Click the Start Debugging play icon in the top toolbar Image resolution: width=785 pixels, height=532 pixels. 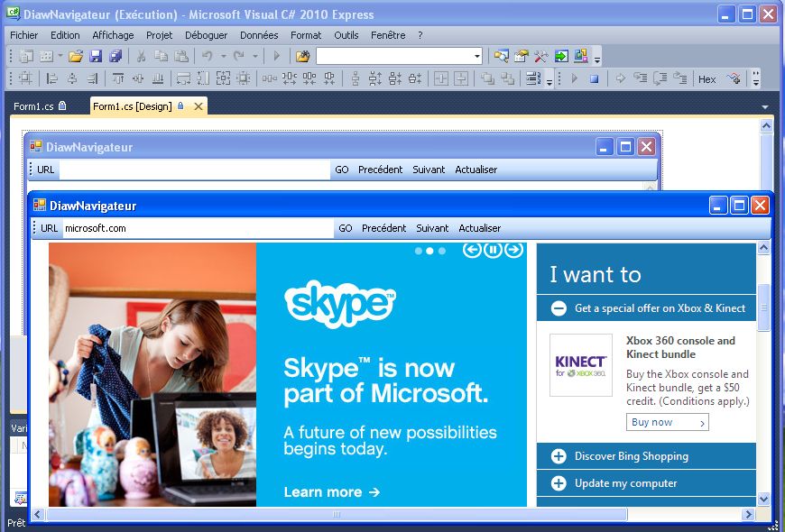276,56
